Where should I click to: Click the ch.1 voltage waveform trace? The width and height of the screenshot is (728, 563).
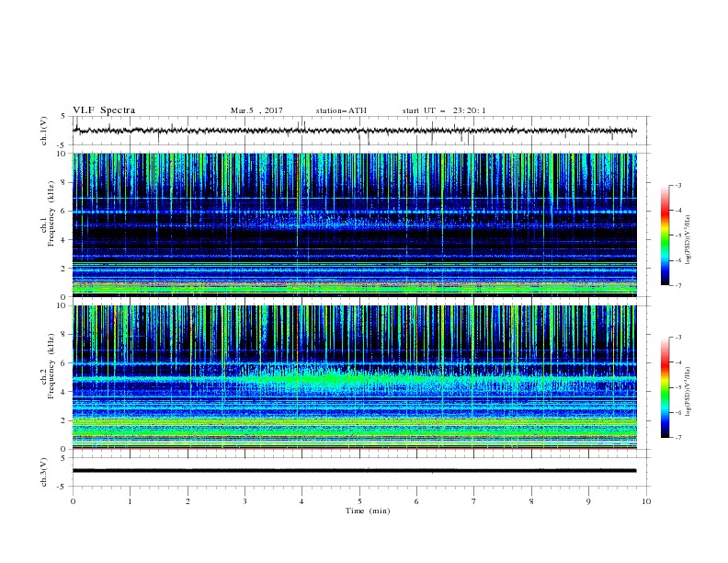pos(355,131)
